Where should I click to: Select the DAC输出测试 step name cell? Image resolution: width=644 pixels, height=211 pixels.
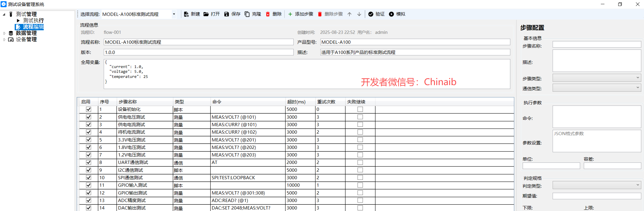coord(145,208)
